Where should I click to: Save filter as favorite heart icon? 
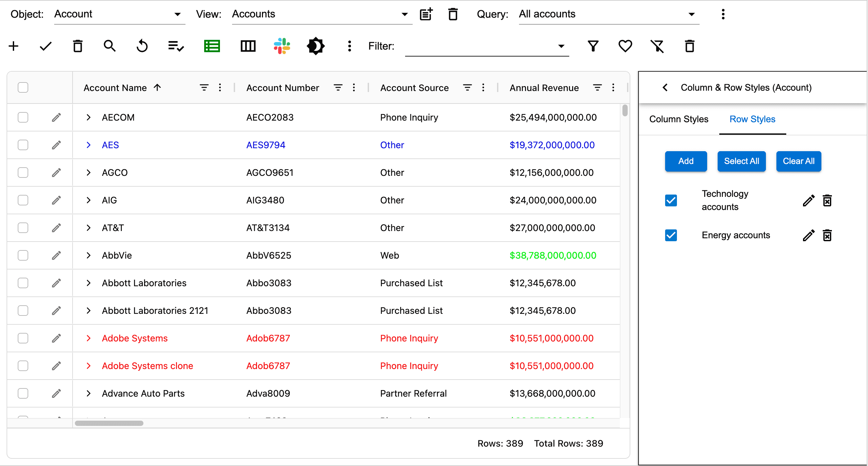click(x=625, y=46)
